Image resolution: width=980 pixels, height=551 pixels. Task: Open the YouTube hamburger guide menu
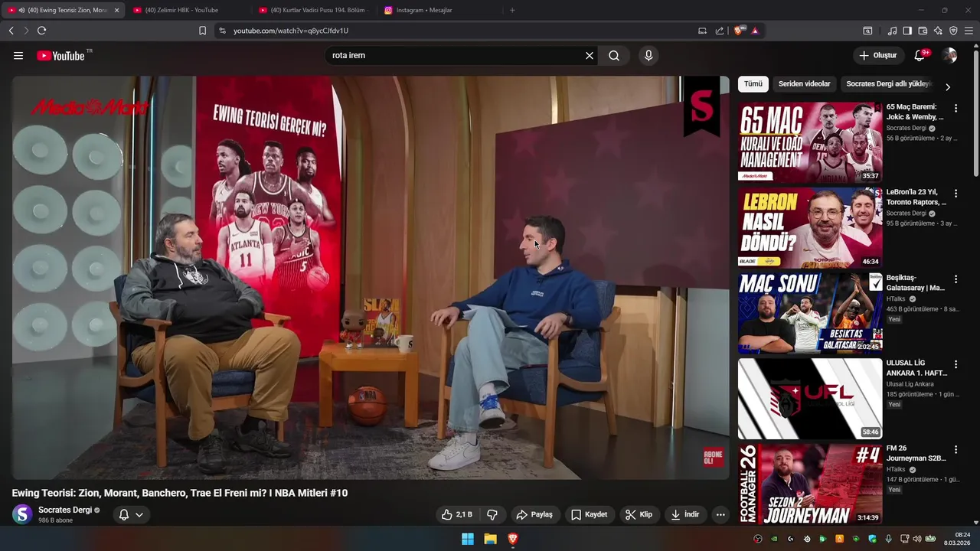pos(18,56)
